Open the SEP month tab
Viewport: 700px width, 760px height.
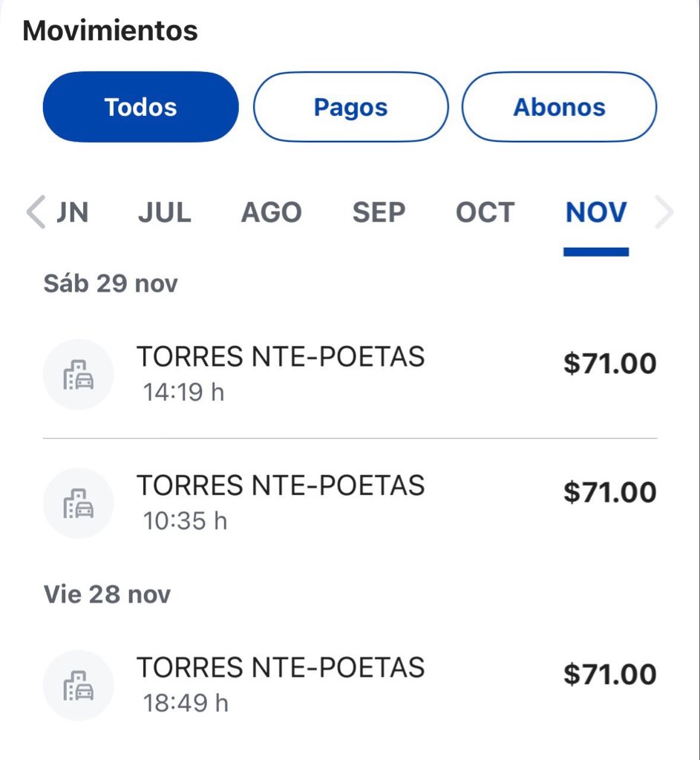[x=379, y=213]
